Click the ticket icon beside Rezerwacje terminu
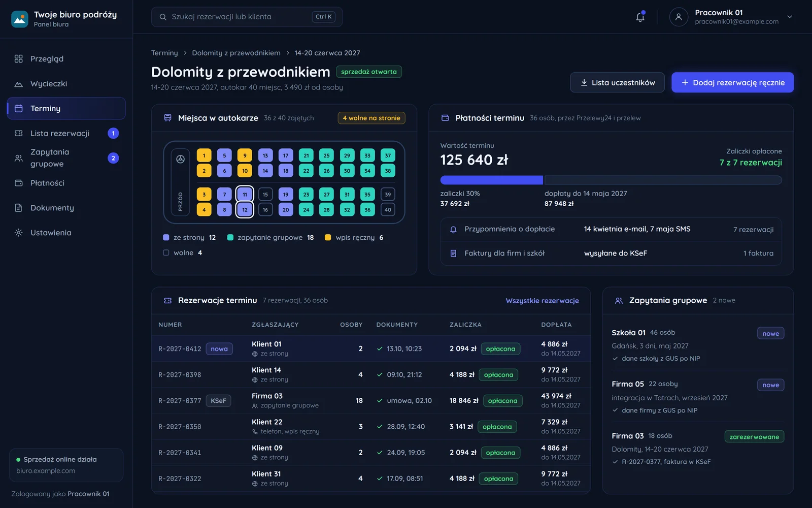Viewport: 812px width, 508px height. tap(167, 301)
